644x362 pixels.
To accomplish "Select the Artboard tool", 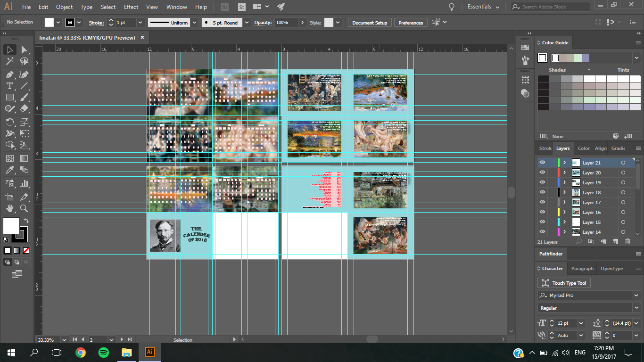I will point(10,197).
